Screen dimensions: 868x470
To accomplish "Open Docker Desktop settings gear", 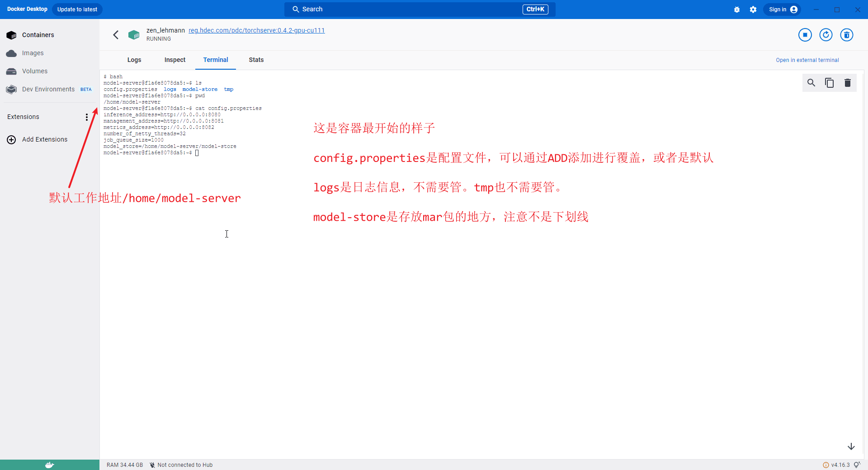I will 753,9.
